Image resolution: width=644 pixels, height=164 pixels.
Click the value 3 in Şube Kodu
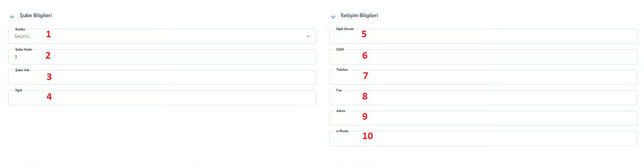coord(16,57)
